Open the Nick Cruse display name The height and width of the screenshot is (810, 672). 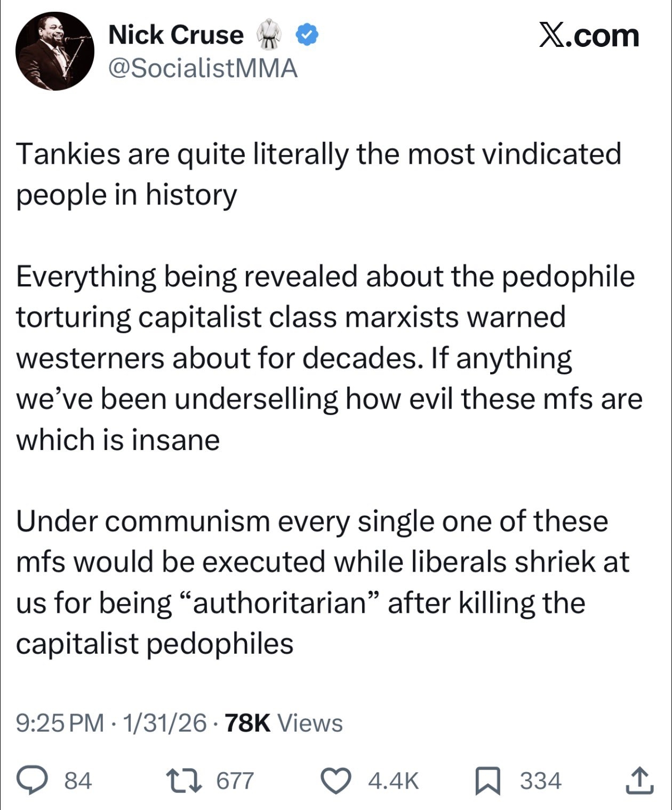click(175, 35)
